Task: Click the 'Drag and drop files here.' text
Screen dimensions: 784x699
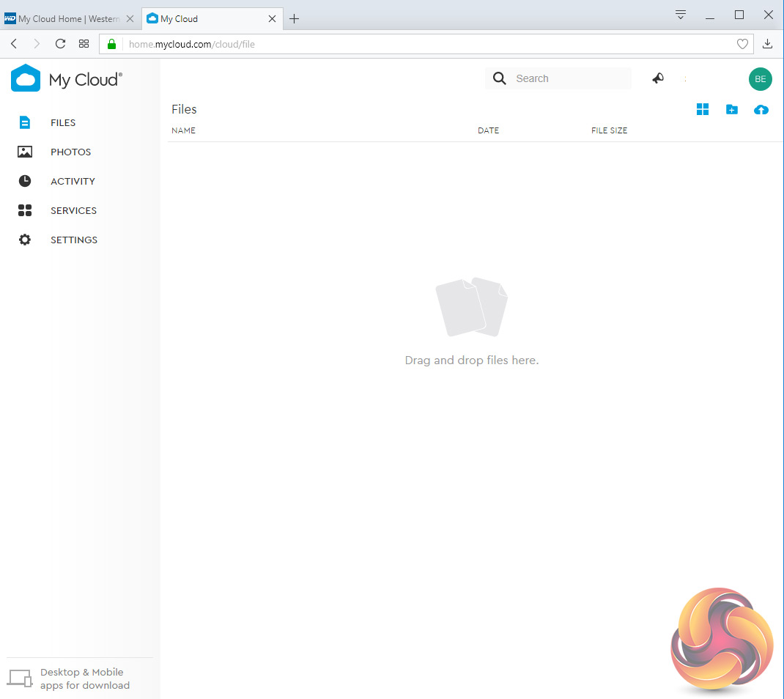Action: pos(472,360)
